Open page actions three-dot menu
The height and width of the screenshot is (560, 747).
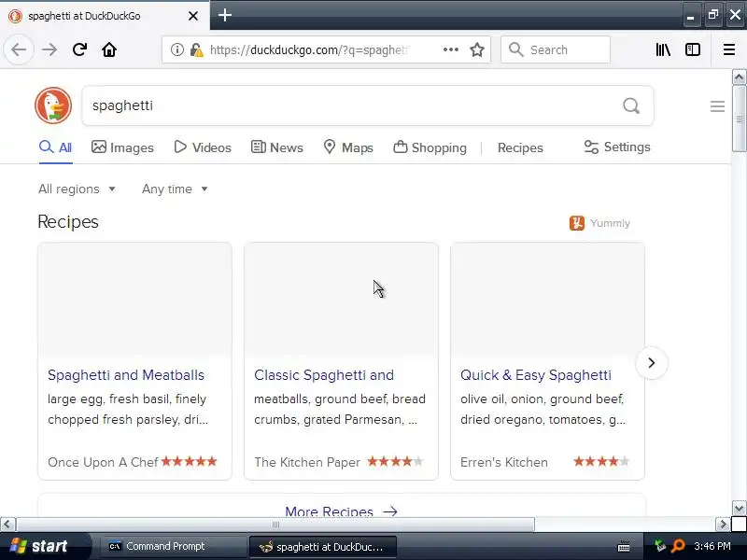451,49
